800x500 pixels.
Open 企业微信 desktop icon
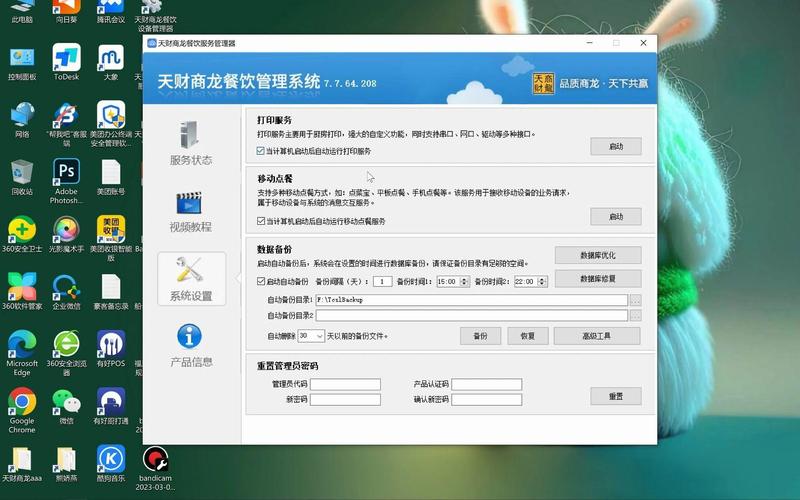pyautogui.click(x=66, y=291)
